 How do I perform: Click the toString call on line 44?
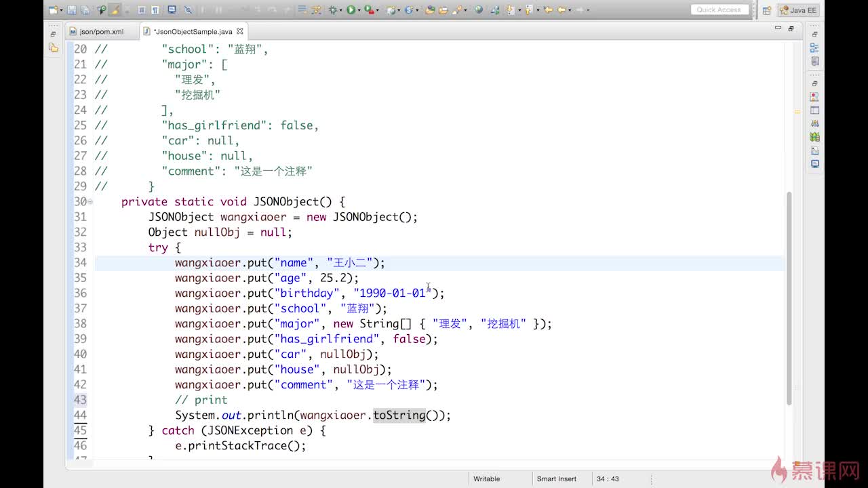[399, 415]
